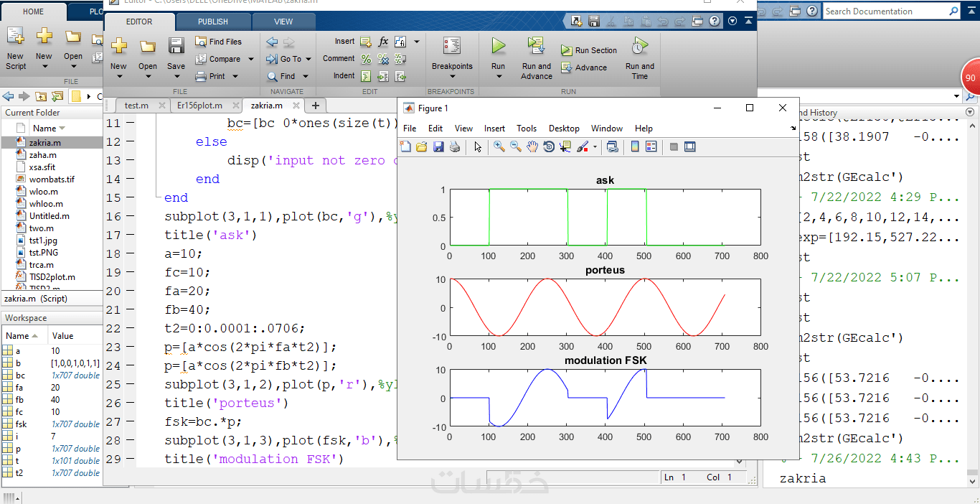Select the test.m editor file tab
This screenshot has height=504, width=980.
136,106
